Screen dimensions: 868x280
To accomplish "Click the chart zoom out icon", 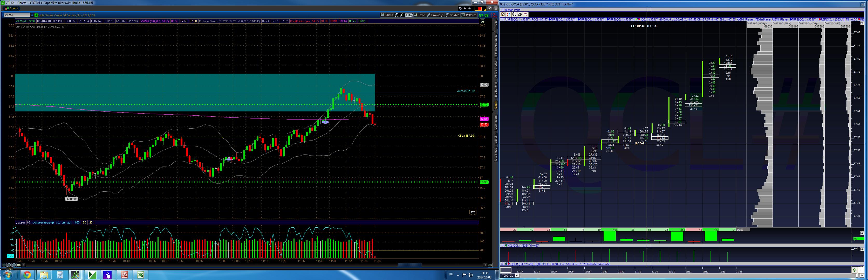I will (x=14, y=265).
